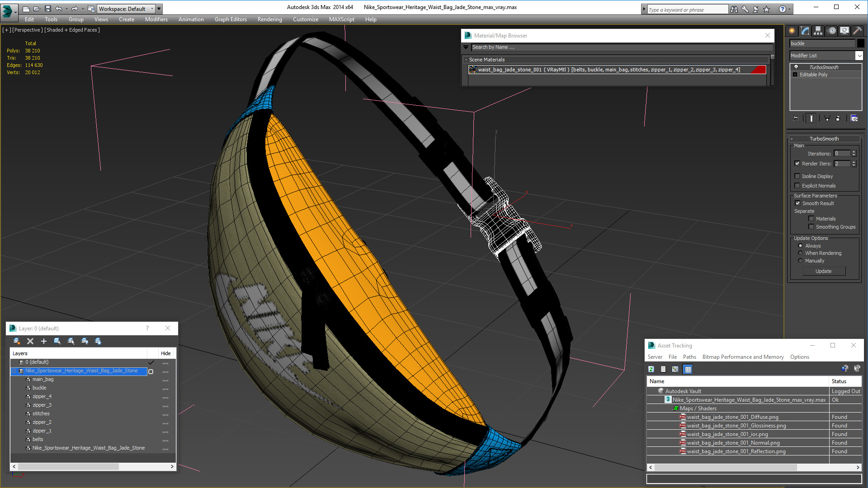Toggle TurboSmooth lightbulb visibility icon
868x488 pixels.
796,67
